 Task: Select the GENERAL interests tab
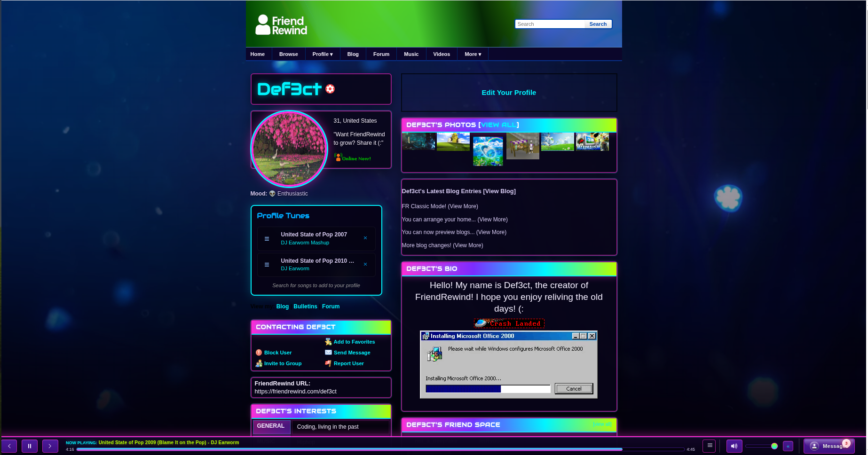[x=271, y=427]
